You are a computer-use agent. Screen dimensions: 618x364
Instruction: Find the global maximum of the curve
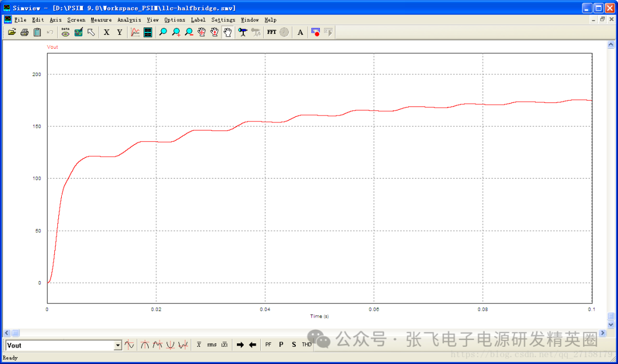pos(145,345)
